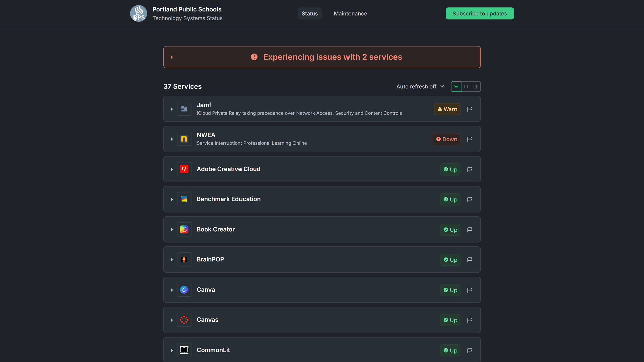644x362 pixels.
Task: Switch to single-column list view
Action: (x=456, y=87)
